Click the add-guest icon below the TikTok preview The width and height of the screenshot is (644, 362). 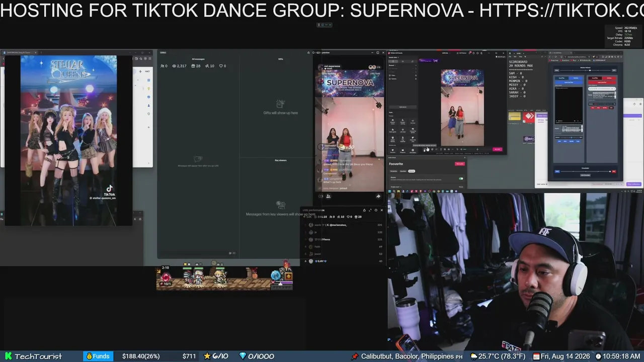[329, 196]
